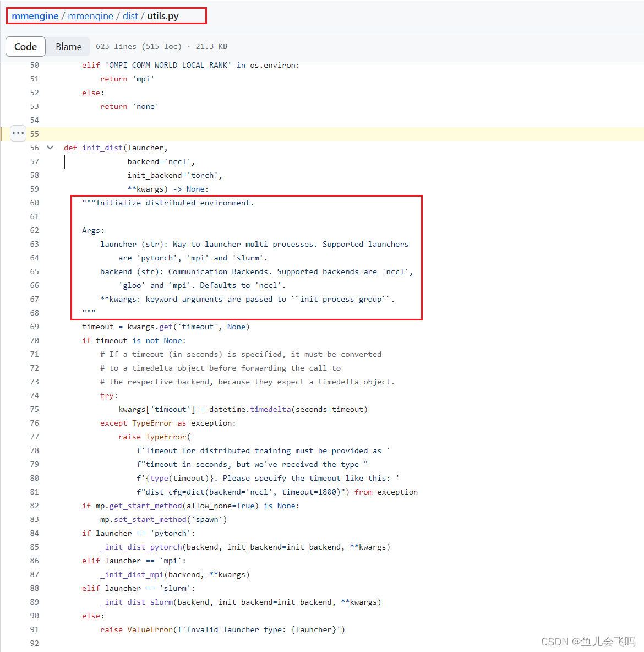The width and height of the screenshot is (644, 652).
Task: Select line number 92
Action: tap(34, 643)
